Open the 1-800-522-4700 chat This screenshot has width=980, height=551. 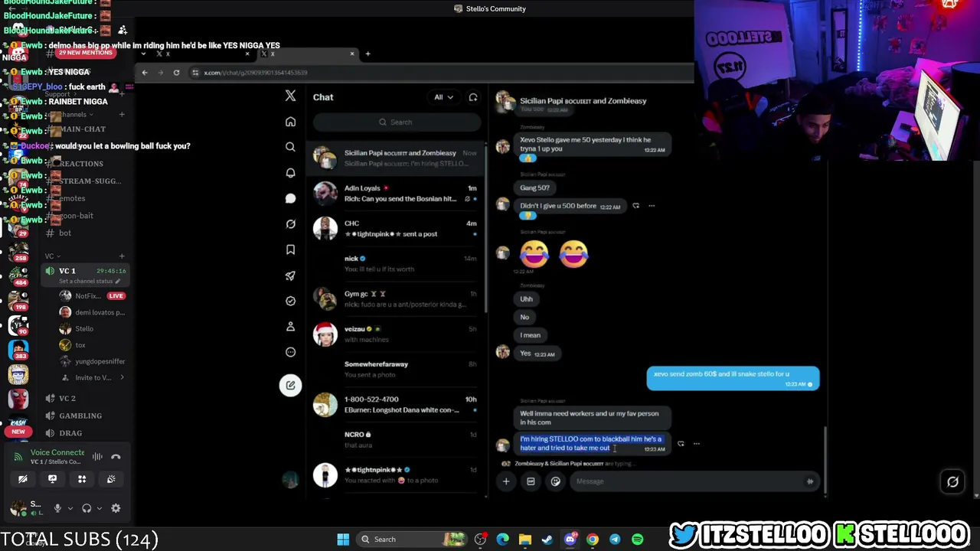[394, 404]
